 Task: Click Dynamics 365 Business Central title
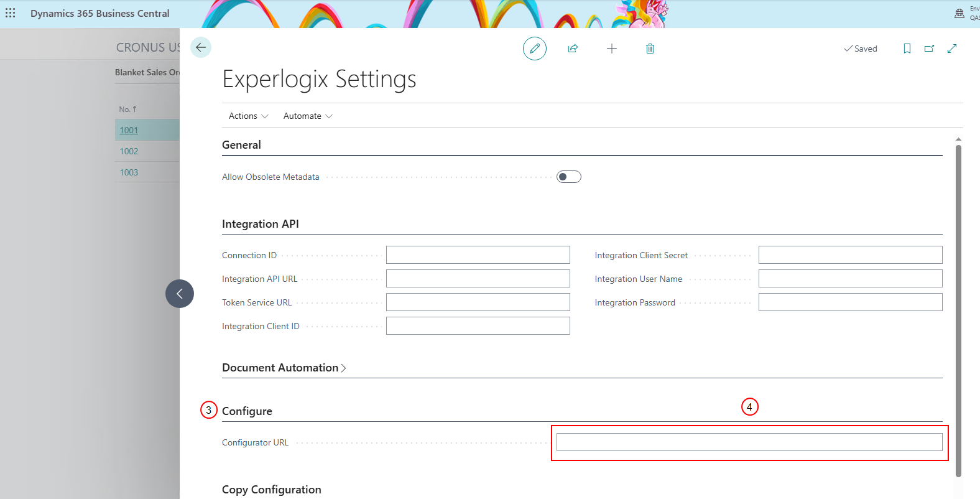point(100,14)
